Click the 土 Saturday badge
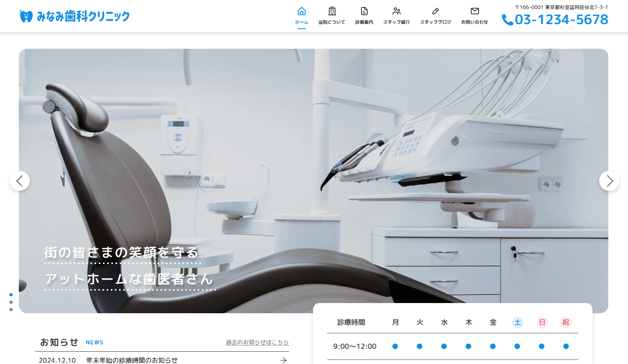The width and height of the screenshot is (628, 364). point(517,322)
